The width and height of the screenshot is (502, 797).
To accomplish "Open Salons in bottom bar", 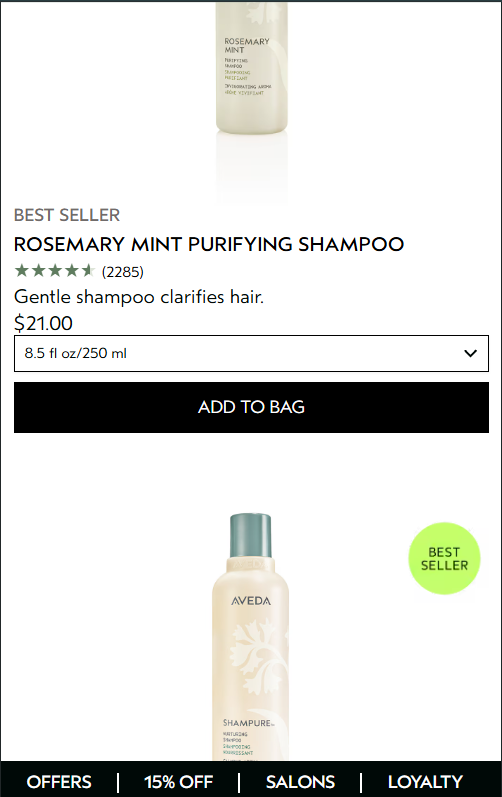I will click(300, 781).
